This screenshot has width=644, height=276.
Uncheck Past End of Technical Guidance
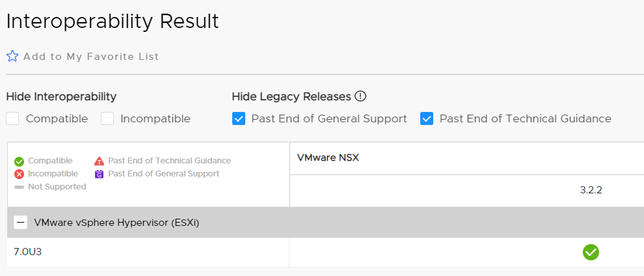pyautogui.click(x=427, y=118)
